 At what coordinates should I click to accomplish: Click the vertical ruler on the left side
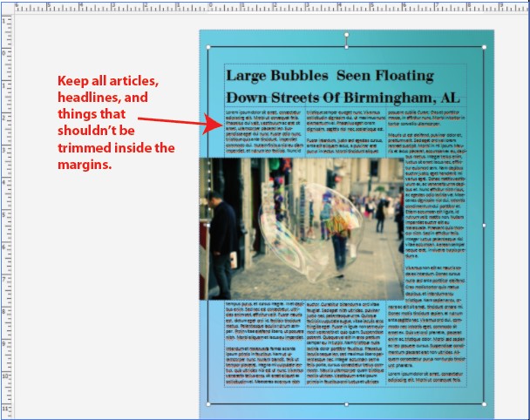(x=7, y=216)
